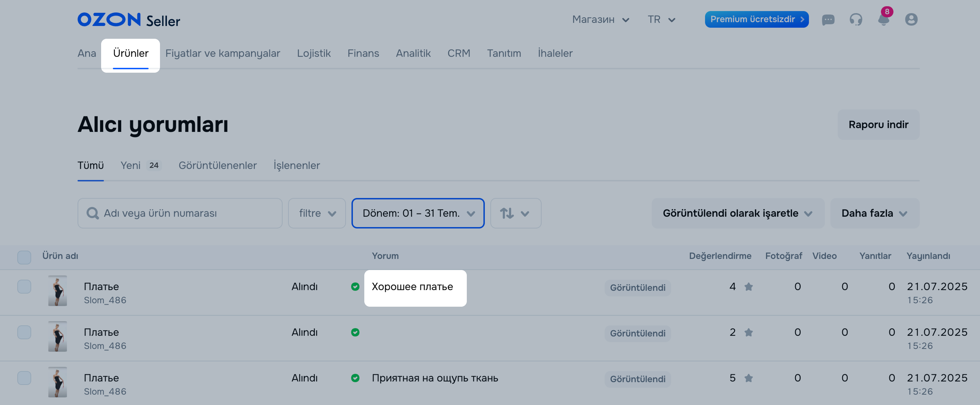Open the Finans menu
Screen dimensions: 980x405
[x=363, y=53]
